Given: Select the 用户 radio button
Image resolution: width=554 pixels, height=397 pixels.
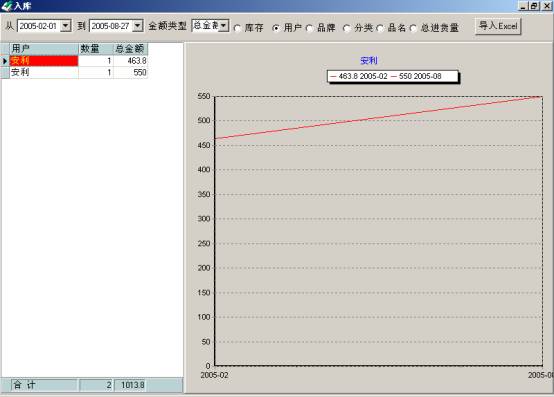Looking at the screenshot, I should [276, 28].
